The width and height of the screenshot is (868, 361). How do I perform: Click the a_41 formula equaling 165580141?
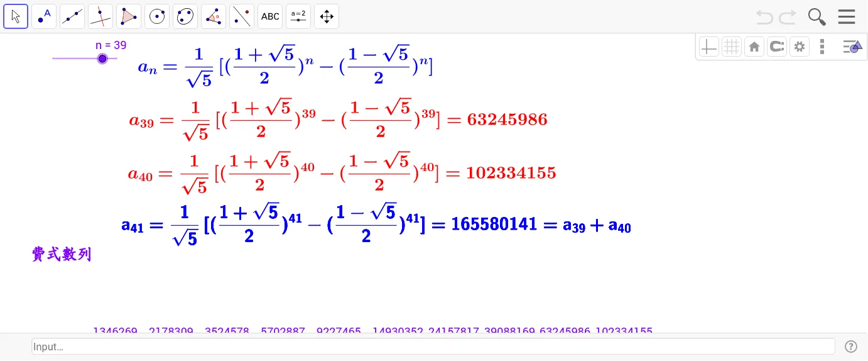click(376, 225)
